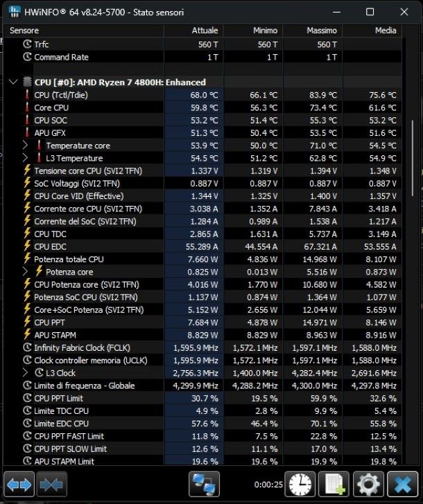423x504 pixels.
Task: Collapse the CPU [#0] AMD Ryzen 7 4800H group
Action: tap(13, 82)
